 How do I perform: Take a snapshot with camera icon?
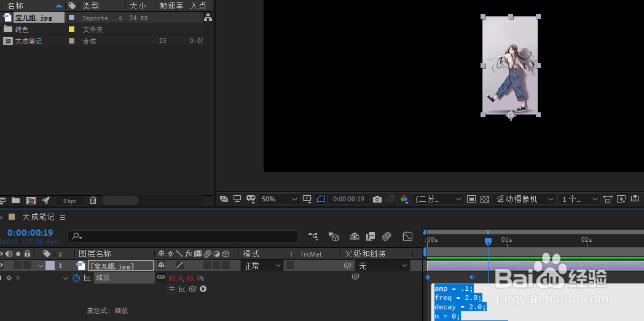coord(377,199)
